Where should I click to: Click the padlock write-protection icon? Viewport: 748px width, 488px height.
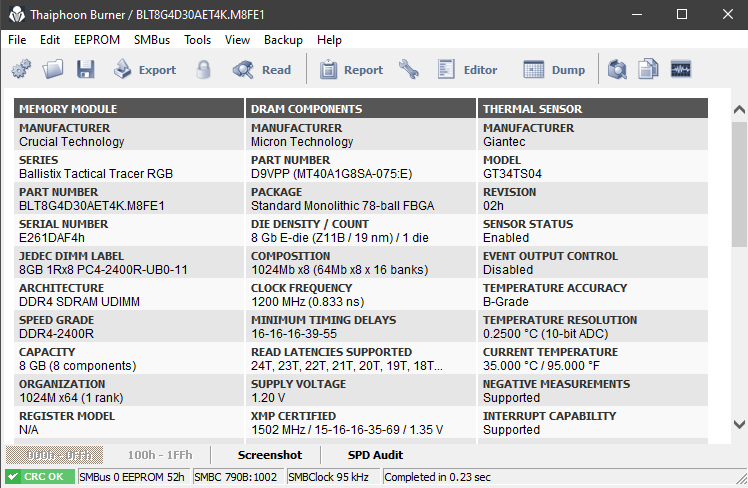point(204,70)
